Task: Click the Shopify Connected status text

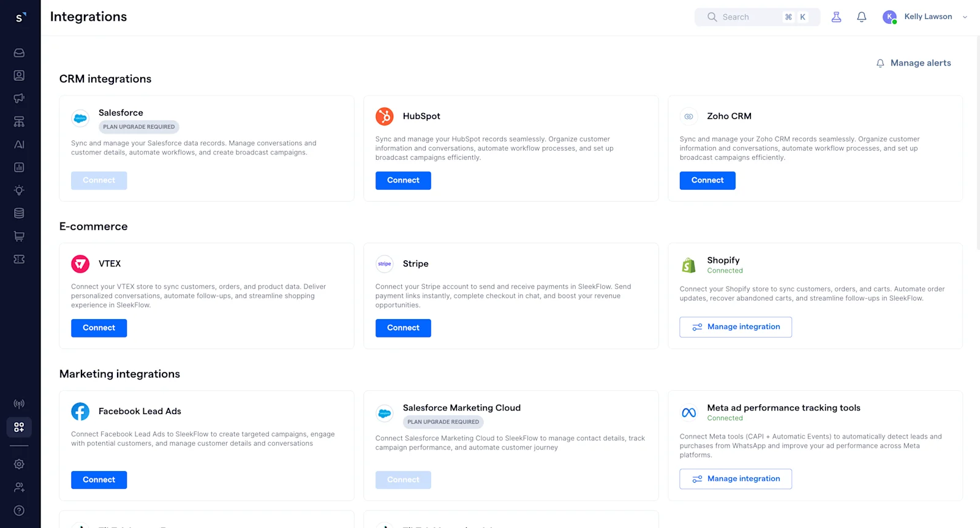Action: click(725, 271)
